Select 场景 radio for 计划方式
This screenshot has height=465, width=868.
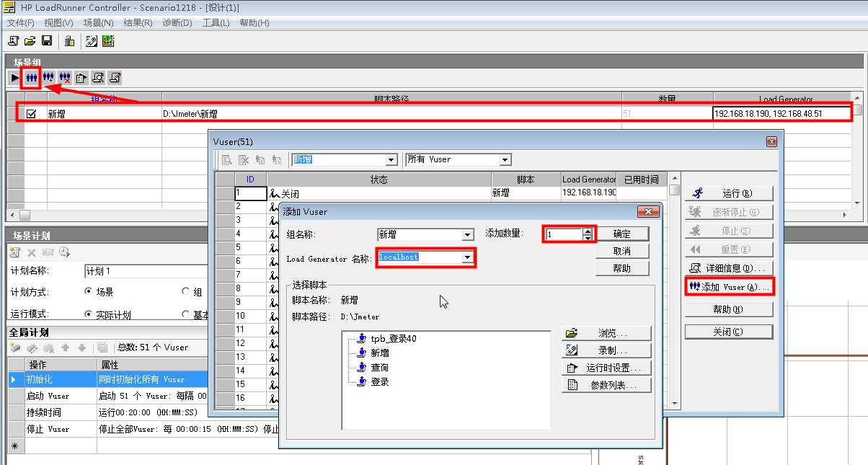click(x=89, y=292)
